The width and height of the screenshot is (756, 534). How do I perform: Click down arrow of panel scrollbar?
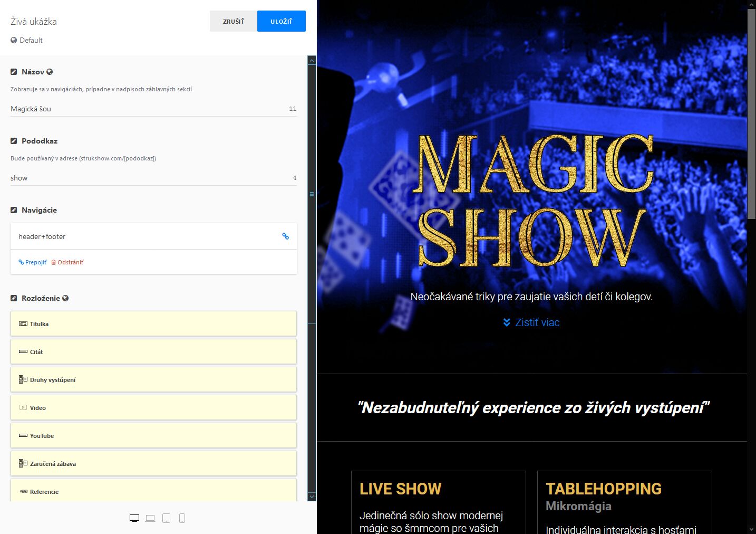(312, 497)
